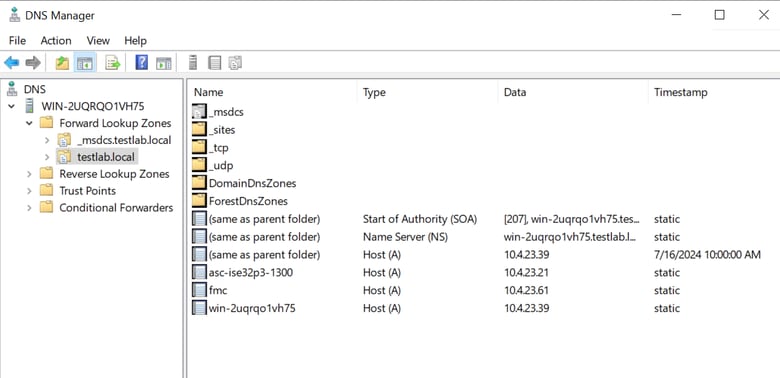The image size is (780, 378).
Task: Click the server tower toolbar icon
Action: click(x=193, y=63)
